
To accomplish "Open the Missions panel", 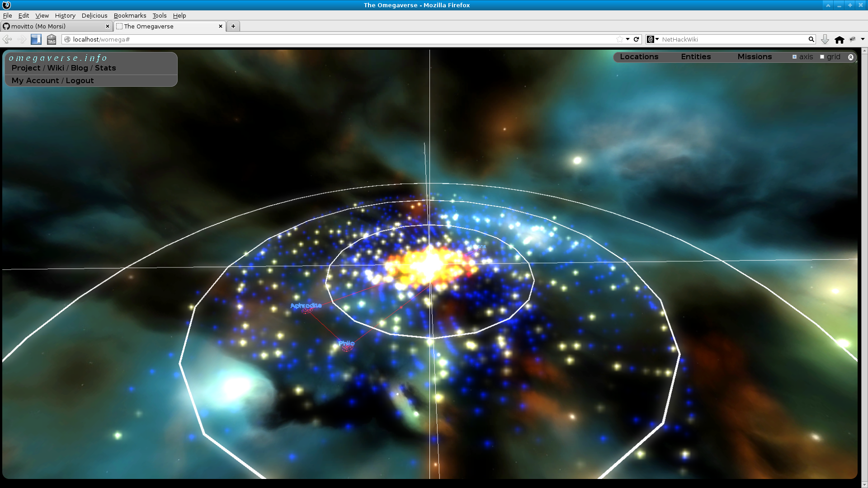I will click(755, 56).
